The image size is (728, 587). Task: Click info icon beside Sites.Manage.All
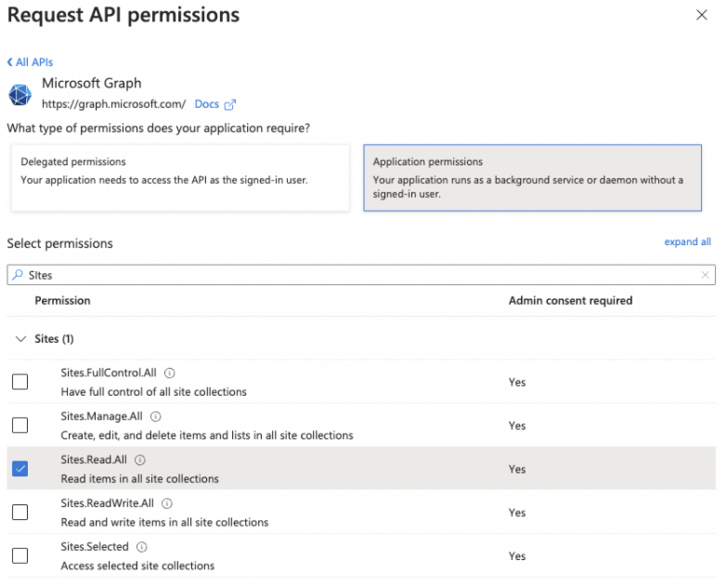tap(156, 417)
